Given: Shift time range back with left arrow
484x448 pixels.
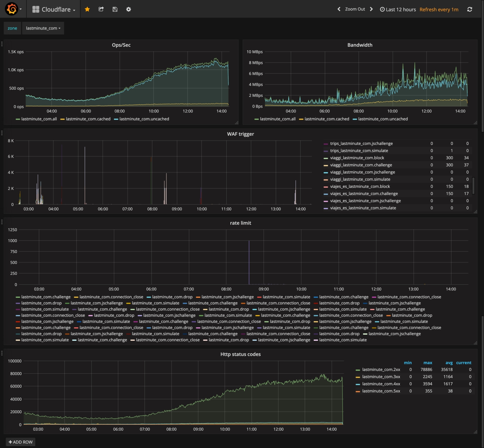Looking at the screenshot, I should click(x=339, y=9).
